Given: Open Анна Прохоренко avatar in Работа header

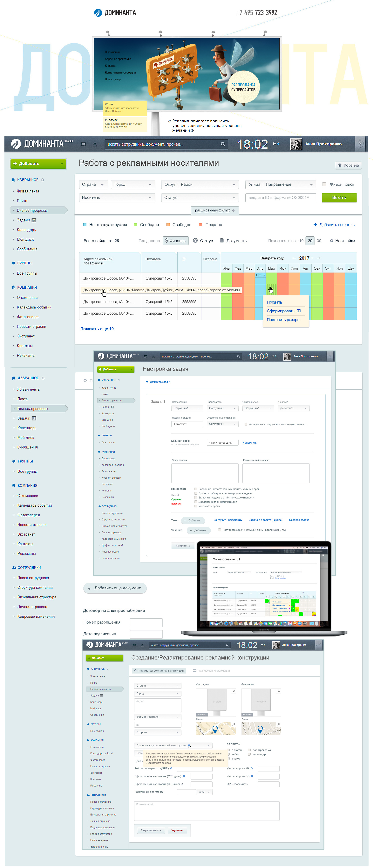Looking at the screenshot, I should point(296,144).
